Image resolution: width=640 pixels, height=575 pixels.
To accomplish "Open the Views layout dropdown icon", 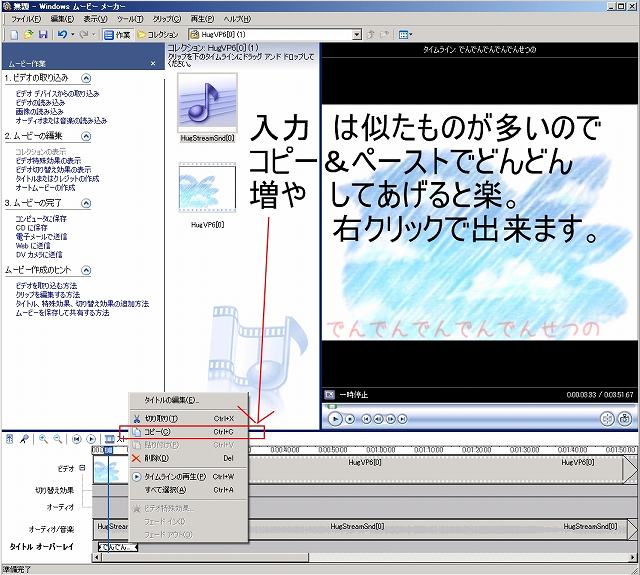I will point(405,35).
